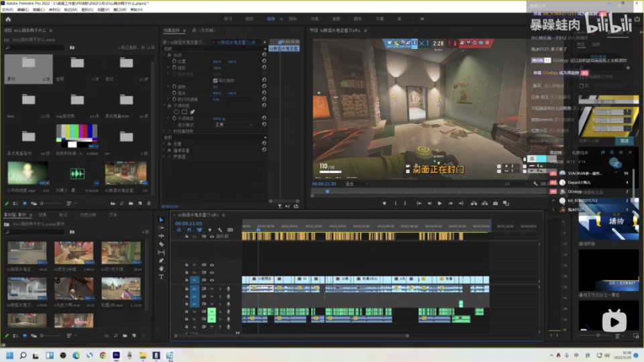Select the Slip tool
Image resolution: width=644 pixels, height=362 pixels.
(162, 253)
